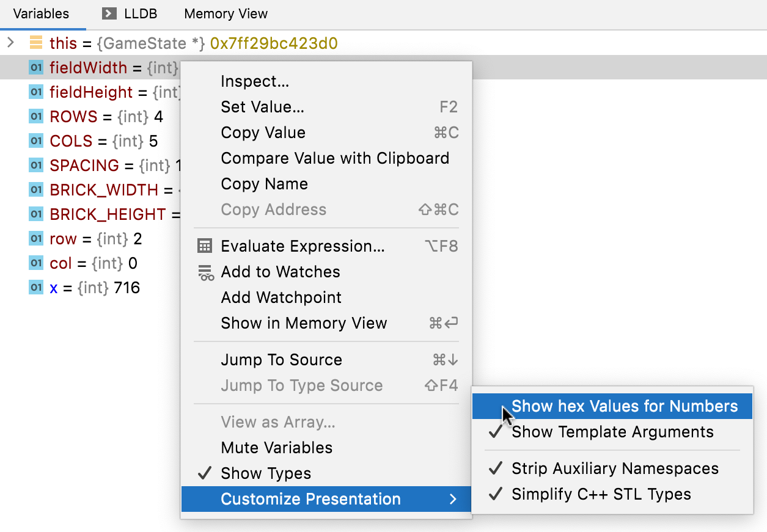Click the 01 type icon beside fieldWidth
The height and width of the screenshot is (532, 767).
click(x=36, y=68)
